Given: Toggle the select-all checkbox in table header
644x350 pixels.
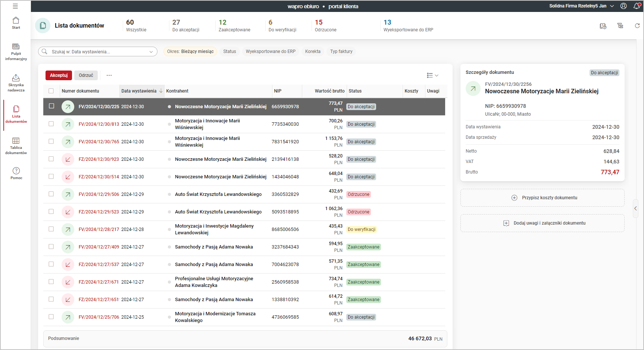Looking at the screenshot, I should point(51,91).
